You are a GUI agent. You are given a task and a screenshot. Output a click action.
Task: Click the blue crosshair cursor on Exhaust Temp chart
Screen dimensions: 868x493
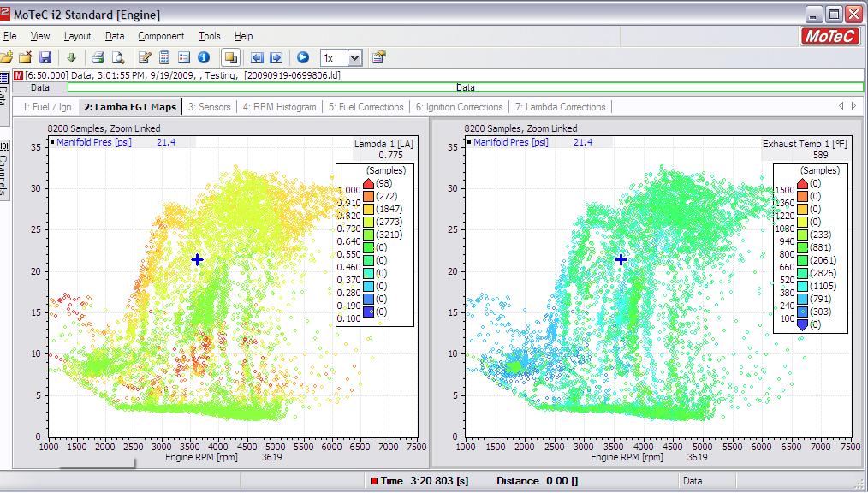[621, 259]
